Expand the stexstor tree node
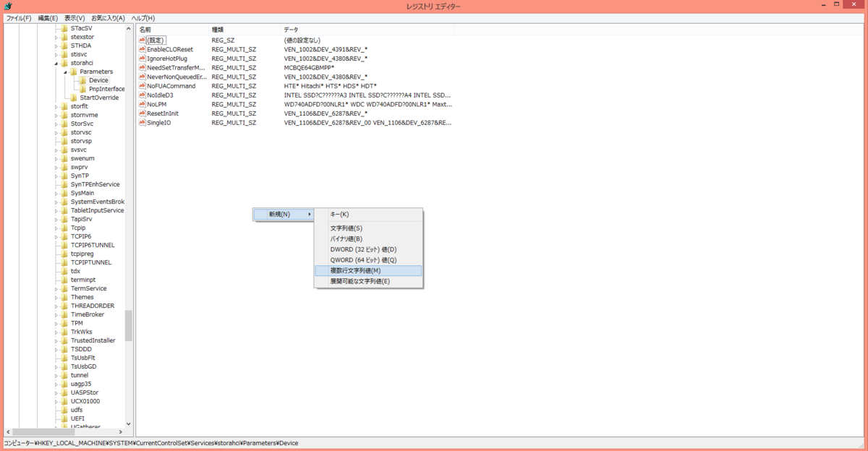 (56, 37)
